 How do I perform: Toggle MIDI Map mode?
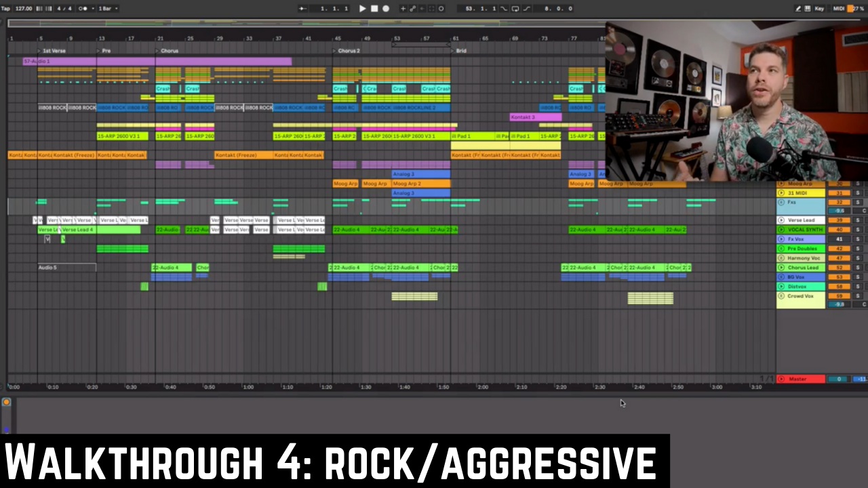tap(838, 9)
